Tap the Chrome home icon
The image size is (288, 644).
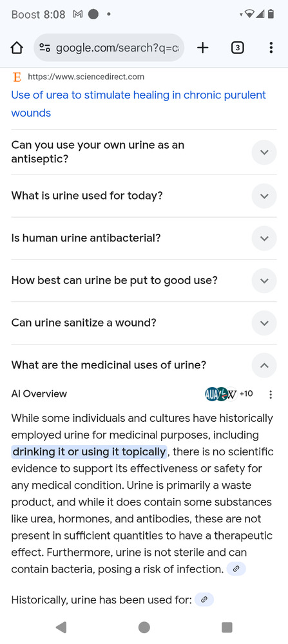[17, 48]
